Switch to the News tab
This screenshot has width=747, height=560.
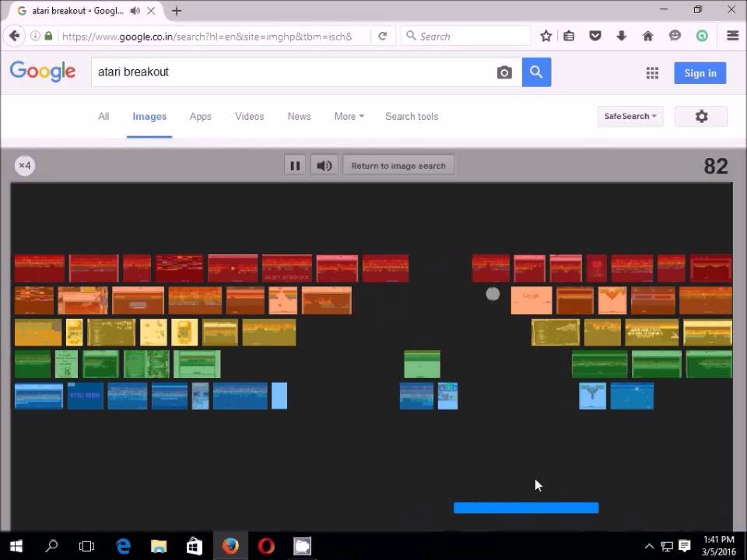pyautogui.click(x=299, y=116)
